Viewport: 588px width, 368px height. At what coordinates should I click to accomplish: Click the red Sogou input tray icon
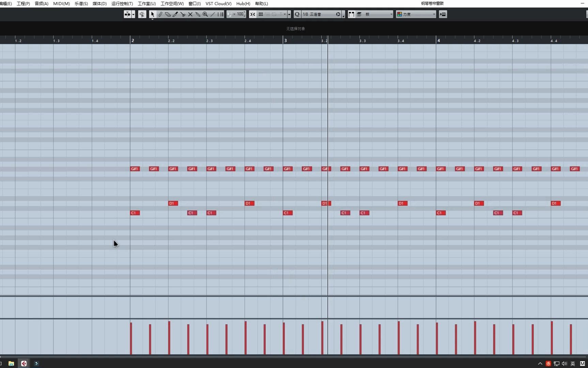[548, 364]
